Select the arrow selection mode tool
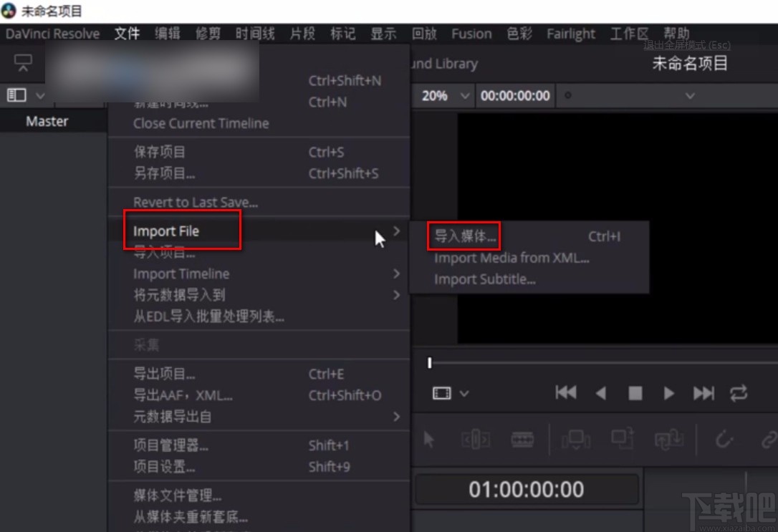 pyautogui.click(x=428, y=440)
